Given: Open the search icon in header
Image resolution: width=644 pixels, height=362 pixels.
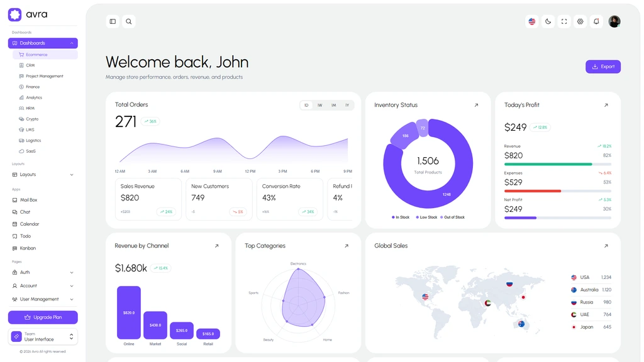Looking at the screenshot, I should pyautogui.click(x=128, y=21).
